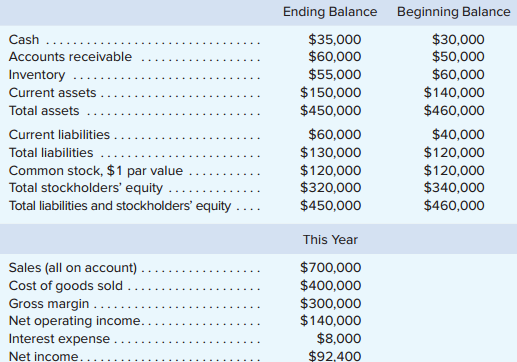Click Inventory ending balance $55,000
This screenshot has height=362, width=517.
click(x=335, y=74)
